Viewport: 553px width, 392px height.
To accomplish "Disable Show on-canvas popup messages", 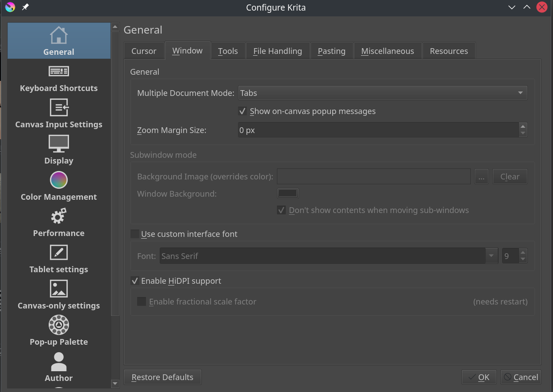I will [x=242, y=111].
